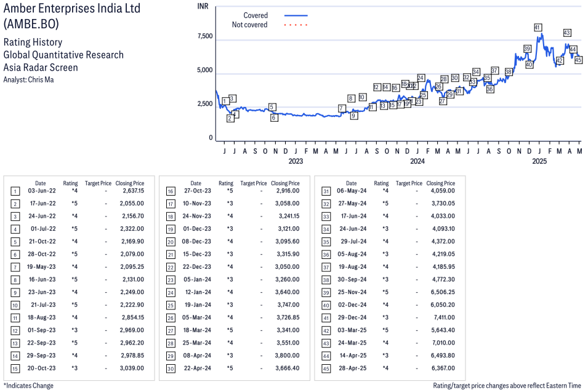The width and height of the screenshot is (588, 390).
Task: Click numbered box 30 in the table
Action: [171, 368]
